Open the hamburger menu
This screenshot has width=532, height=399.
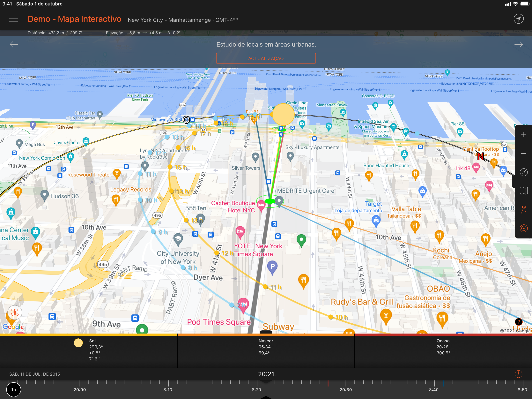[x=13, y=19]
